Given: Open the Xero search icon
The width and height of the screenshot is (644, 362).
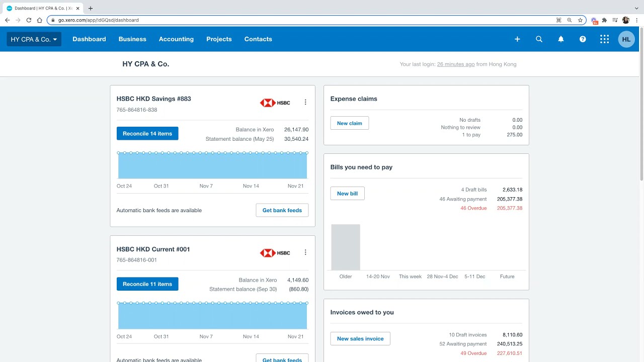Looking at the screenshot, I should point(539,39).
